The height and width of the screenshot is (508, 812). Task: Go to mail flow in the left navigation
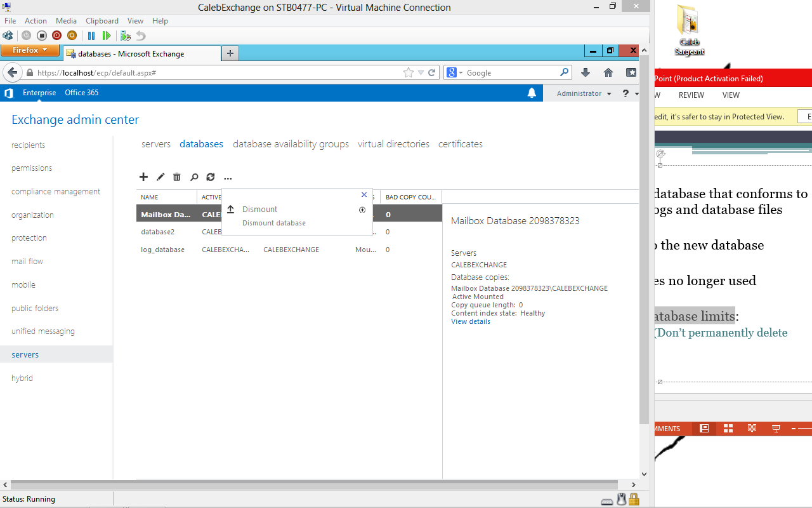(27, 262)
